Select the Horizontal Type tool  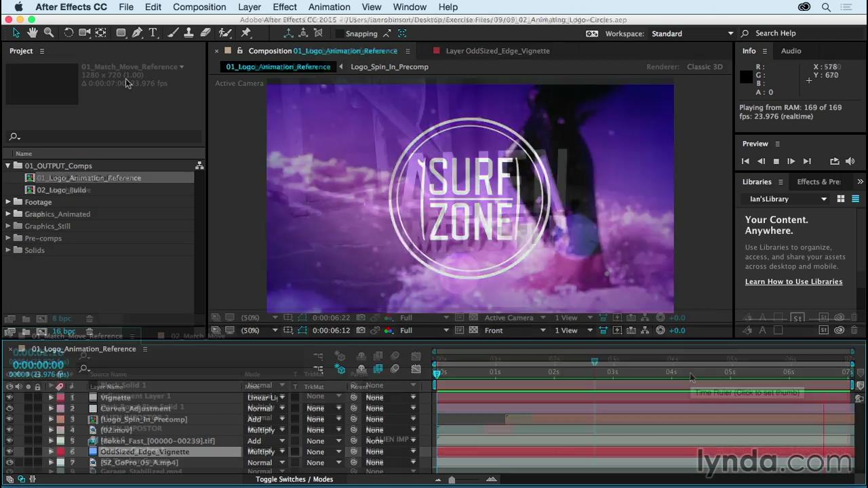[x=153, y=33]
